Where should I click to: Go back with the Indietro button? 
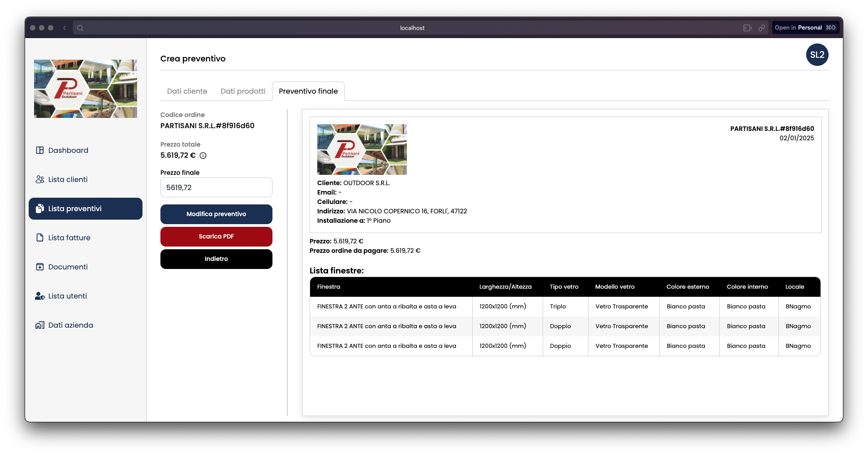pyautogui.click(x=216, y=259)
